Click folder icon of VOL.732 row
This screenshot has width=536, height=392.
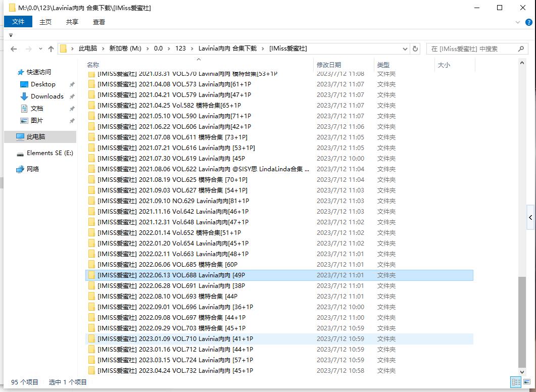91,370
